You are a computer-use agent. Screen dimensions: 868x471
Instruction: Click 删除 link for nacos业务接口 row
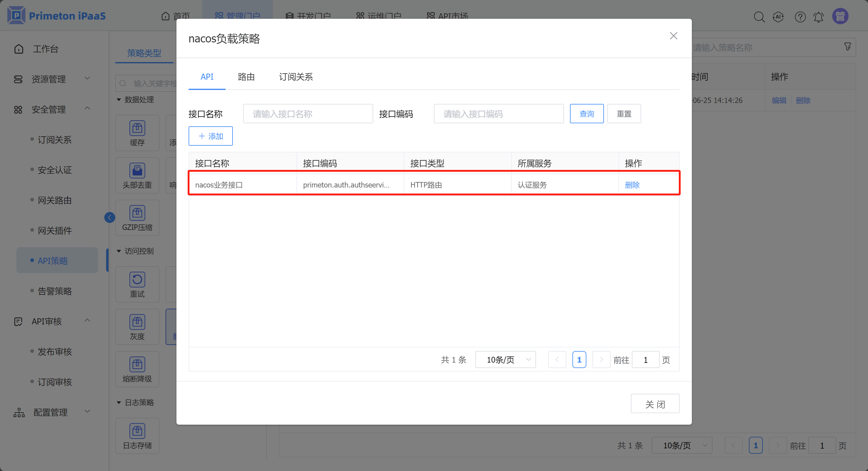pyautogui.click(x=632, y=185)
